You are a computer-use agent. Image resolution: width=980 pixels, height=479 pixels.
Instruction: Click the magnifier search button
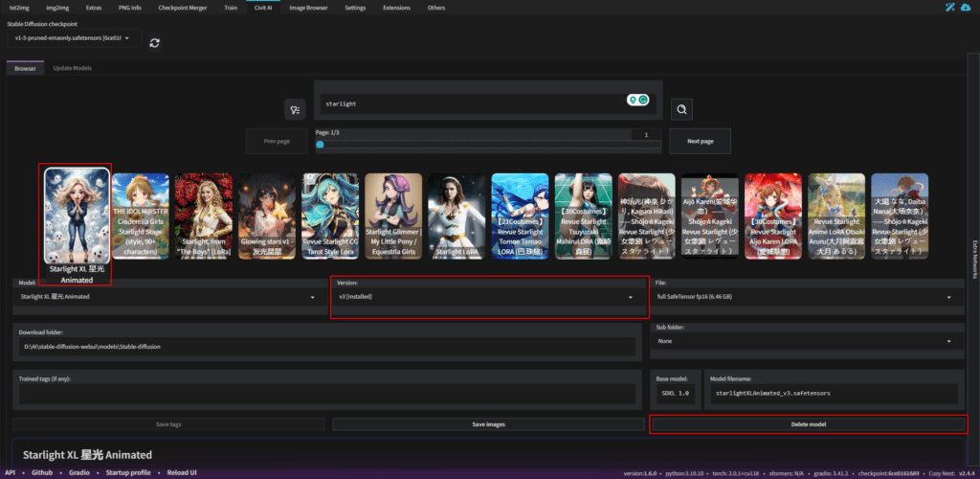tap(681, 110)
